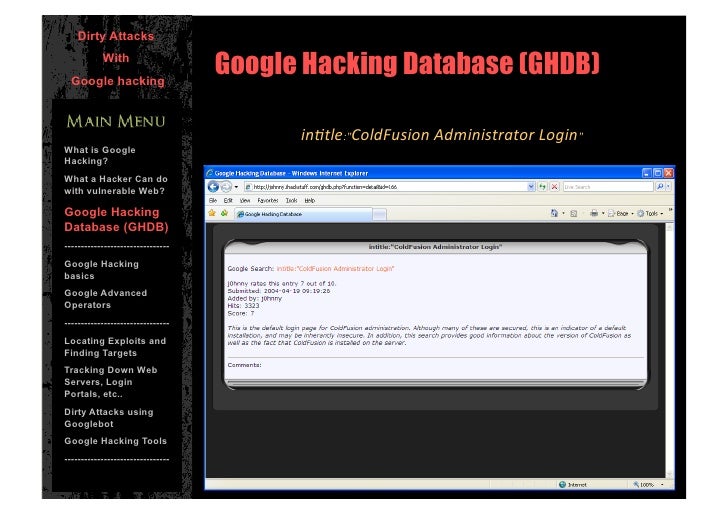The height and width of the screenshot is (514, 728).
Task: Click the Live Search input box
Action: click(608, 187)
